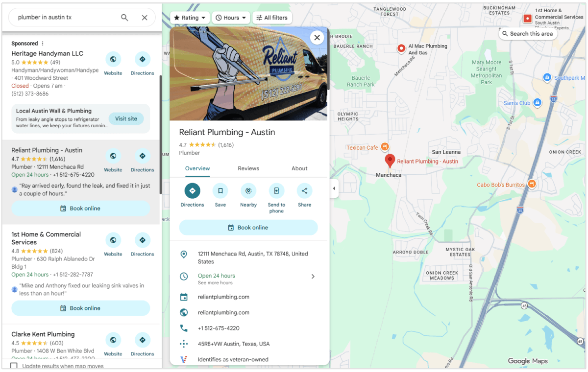Click Visit site for Local Austin Wall & Plumbing

coord(126,118)
